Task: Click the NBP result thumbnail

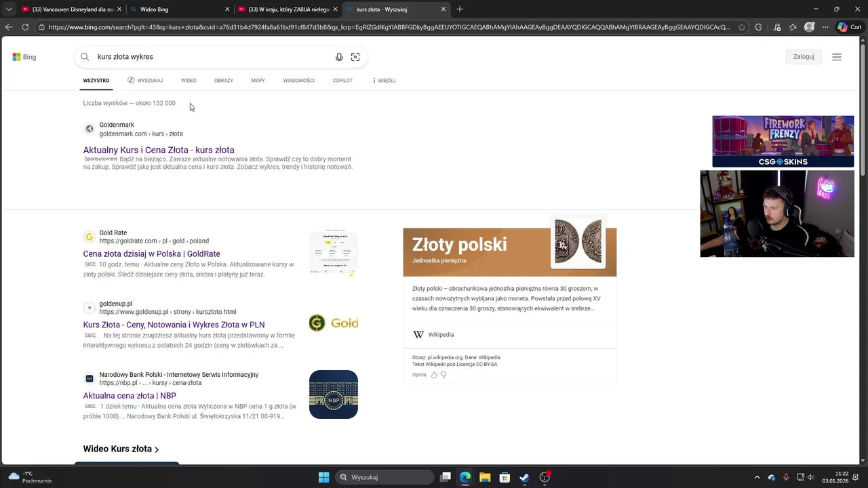Action: tap(334, 394)
